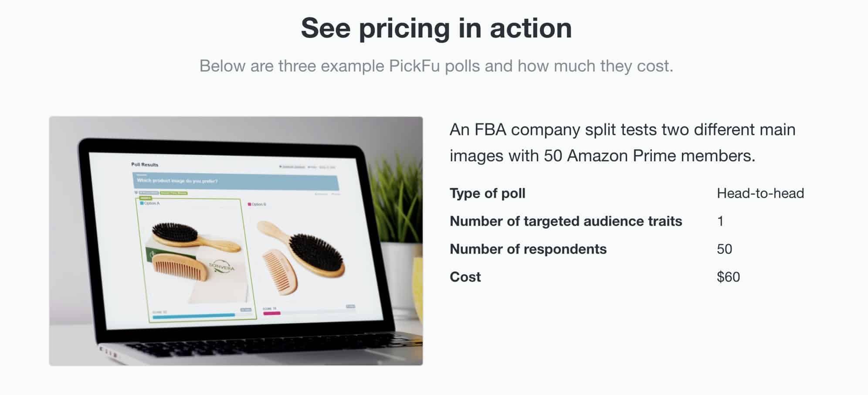868x395 pixels.
Task: Click the subtitle about three example PickFu polls
Action: [x=436, y=66]
